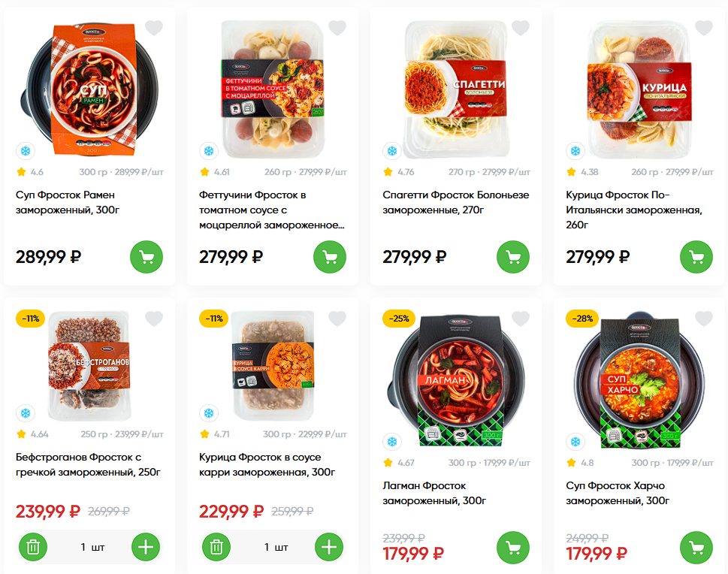The width and height of the screenshot is (728, 574).
Task: Add Курица По-Итальянски to cart
Action: tap(696, 257)
